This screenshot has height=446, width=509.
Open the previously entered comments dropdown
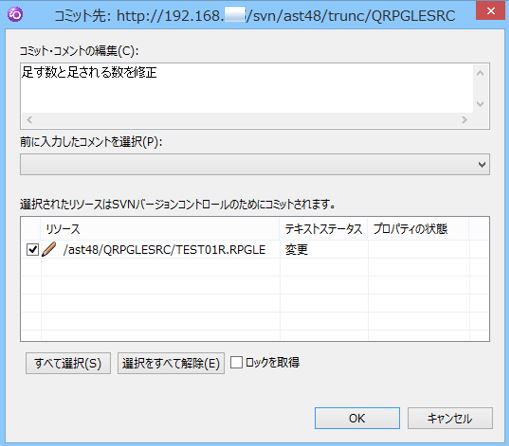pos(255,164)
